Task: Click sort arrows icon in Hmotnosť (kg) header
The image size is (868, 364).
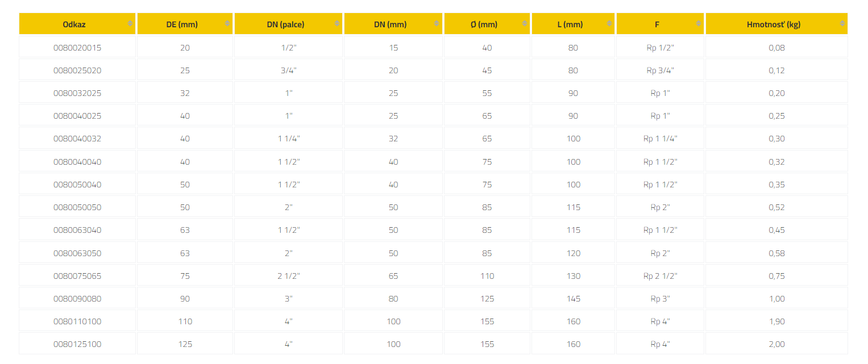Action: click(842, 23)
